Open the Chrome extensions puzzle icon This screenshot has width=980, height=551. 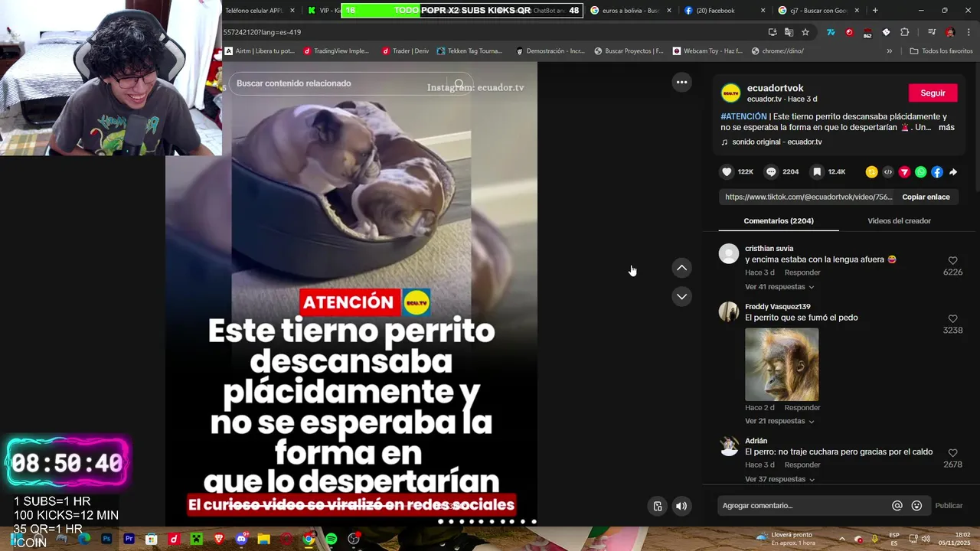905,32
